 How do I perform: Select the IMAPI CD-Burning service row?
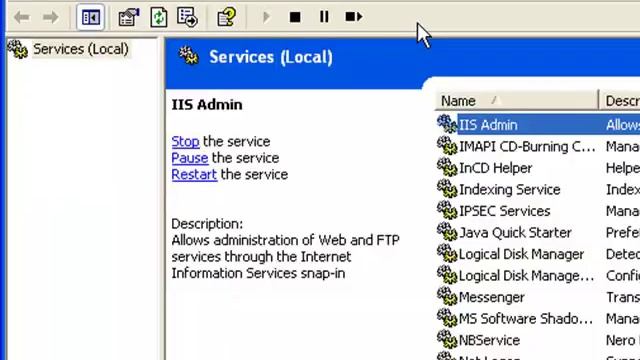pos(538,147)
